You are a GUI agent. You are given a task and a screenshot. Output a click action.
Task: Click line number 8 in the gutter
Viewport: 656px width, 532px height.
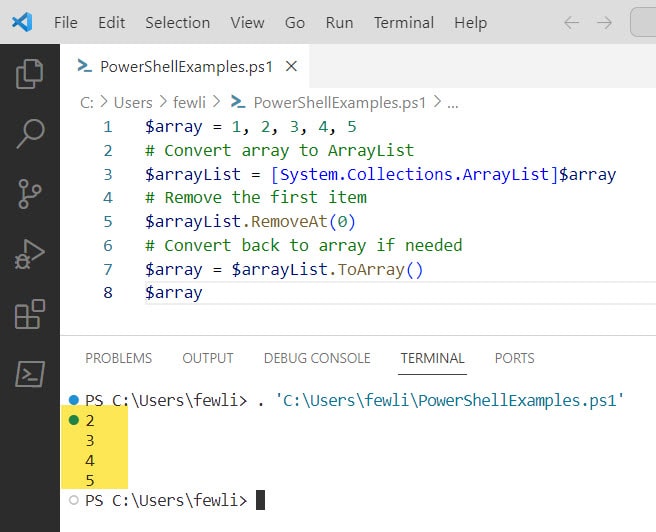click(x=108, y=293)
